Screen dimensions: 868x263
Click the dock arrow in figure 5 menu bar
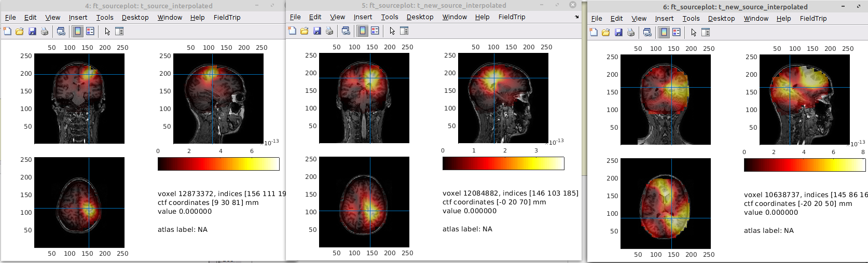[x=577, y=17]
